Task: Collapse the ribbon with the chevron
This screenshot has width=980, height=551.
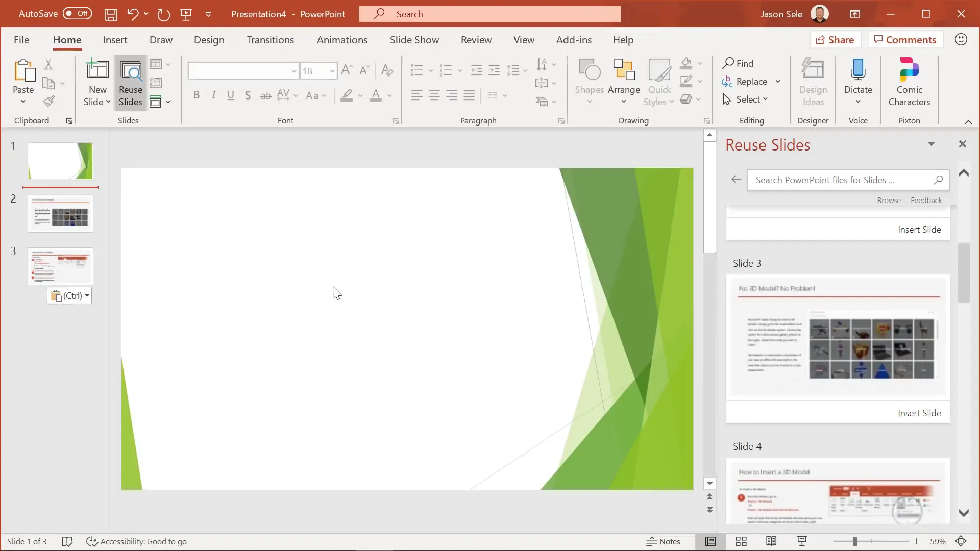Action: (968, 121)
